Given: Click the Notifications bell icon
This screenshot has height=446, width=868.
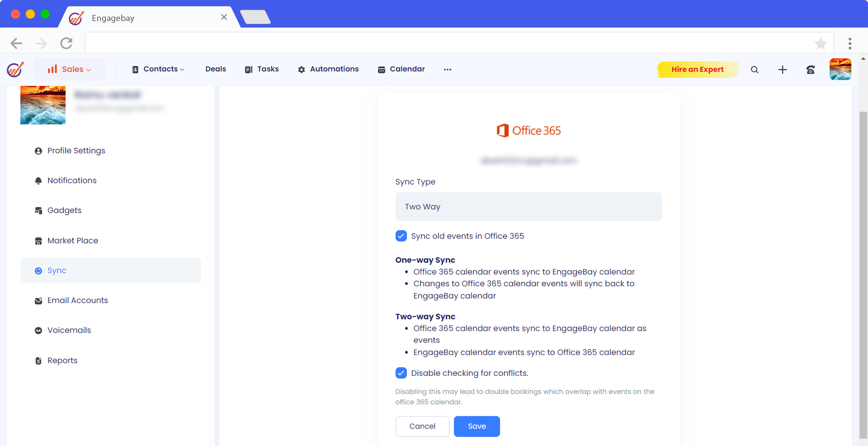Looking at the screenshot, I should pos(38,181).
